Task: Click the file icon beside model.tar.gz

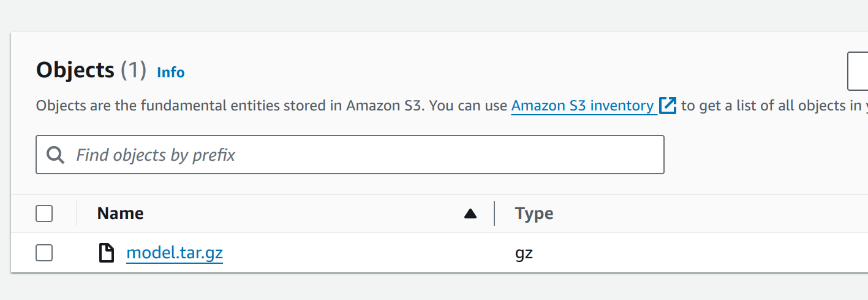Action: [107, 253]
